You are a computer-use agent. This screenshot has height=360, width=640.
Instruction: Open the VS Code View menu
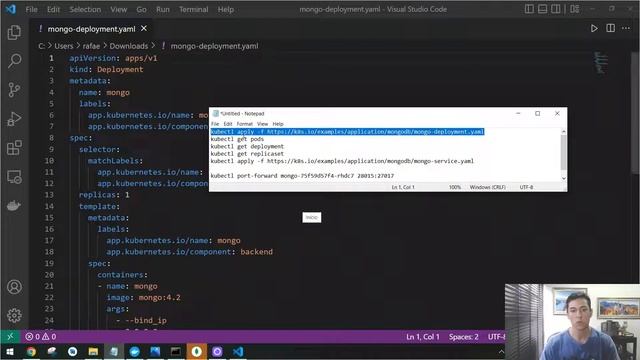click(118, 9)
